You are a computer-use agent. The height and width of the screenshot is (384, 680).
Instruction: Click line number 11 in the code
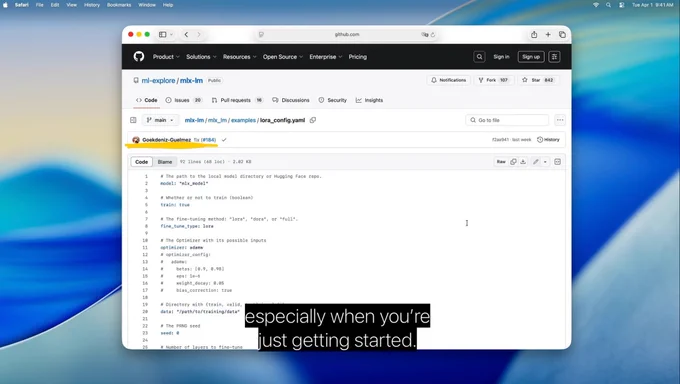(145, 247)
